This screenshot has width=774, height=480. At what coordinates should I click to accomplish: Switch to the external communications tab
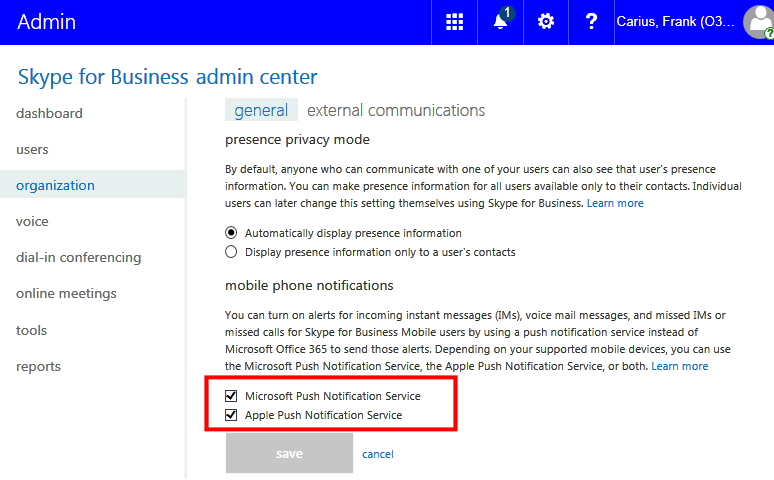tap(396, 110)
